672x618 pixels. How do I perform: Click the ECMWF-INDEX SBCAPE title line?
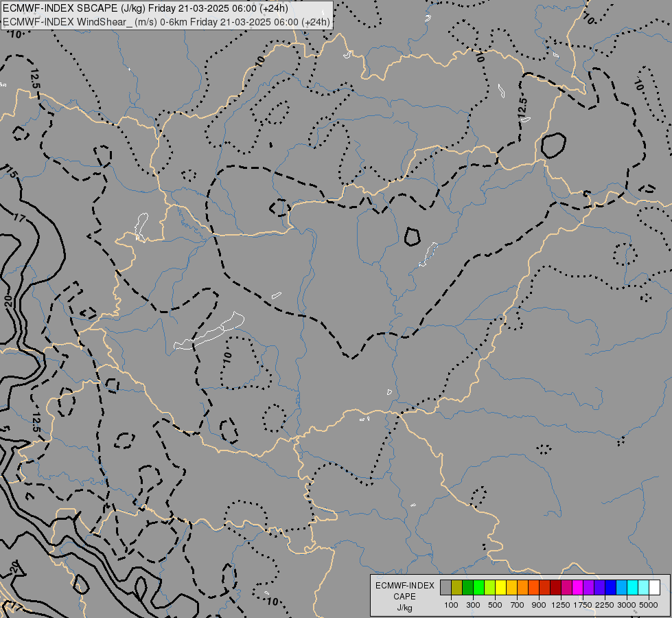[146, 8]
